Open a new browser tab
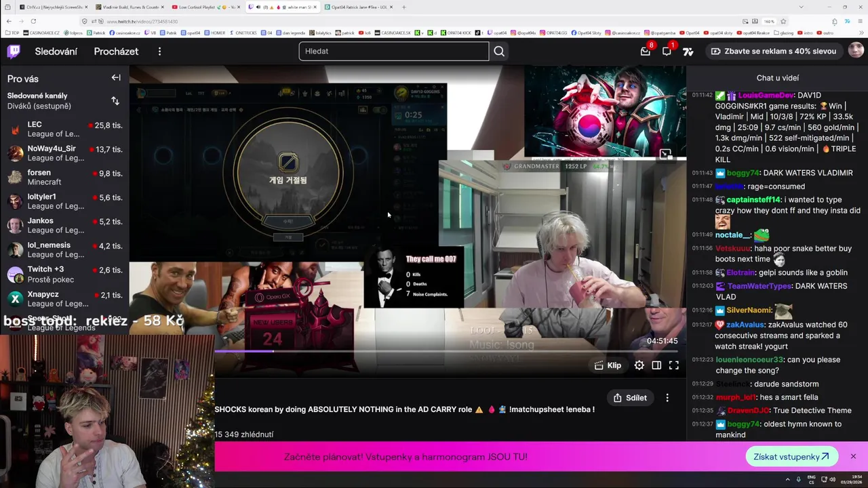 [404, 7]
